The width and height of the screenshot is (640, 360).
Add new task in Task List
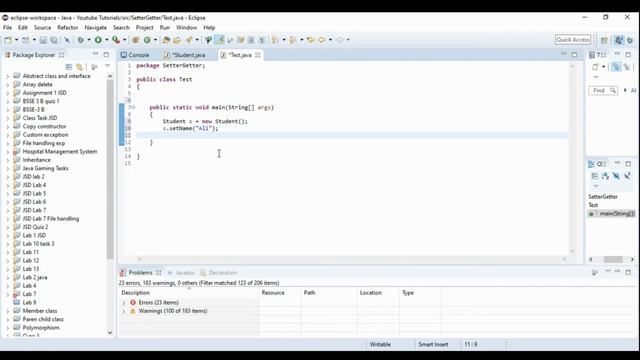[595, 67]
